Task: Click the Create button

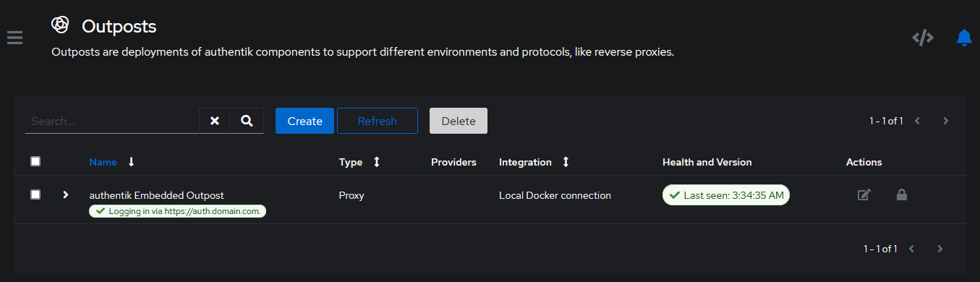Action: [304, 121]
